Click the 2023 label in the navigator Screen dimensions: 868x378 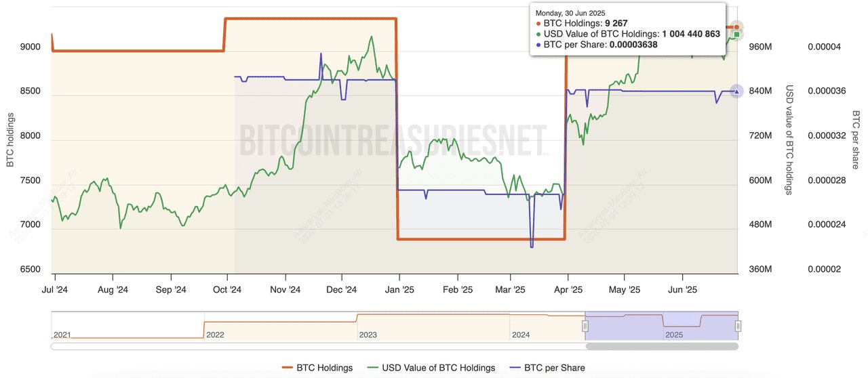(368, 335)
